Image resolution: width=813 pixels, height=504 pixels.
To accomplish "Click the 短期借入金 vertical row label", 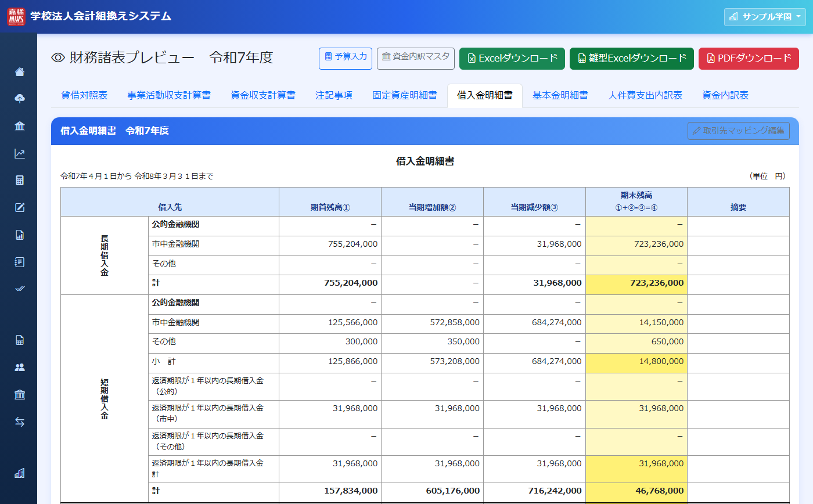I will tap(105, 399).
